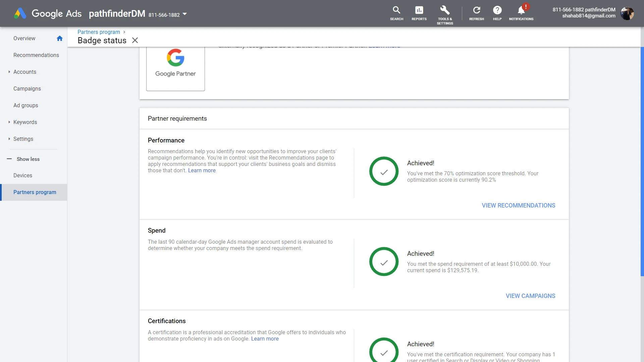This screenshot has height=362, width=644.
Task: Select Campaigns in the sidebar
Action: (27, 88)
